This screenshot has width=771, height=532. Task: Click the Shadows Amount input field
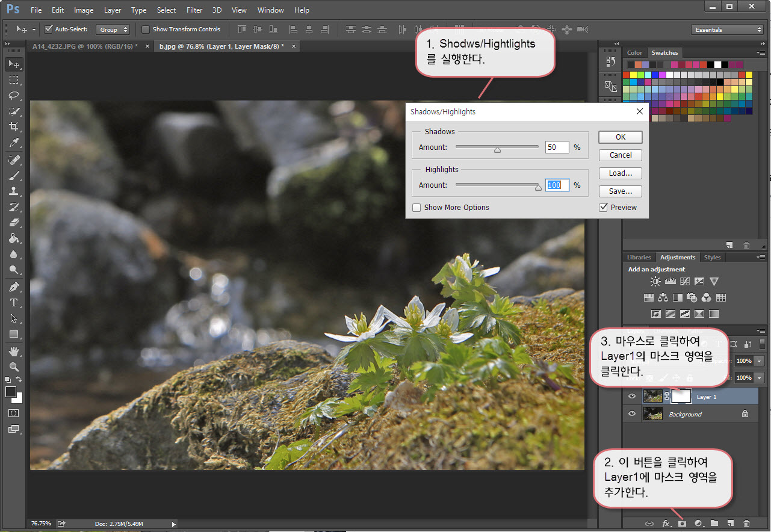coord(557,147)
